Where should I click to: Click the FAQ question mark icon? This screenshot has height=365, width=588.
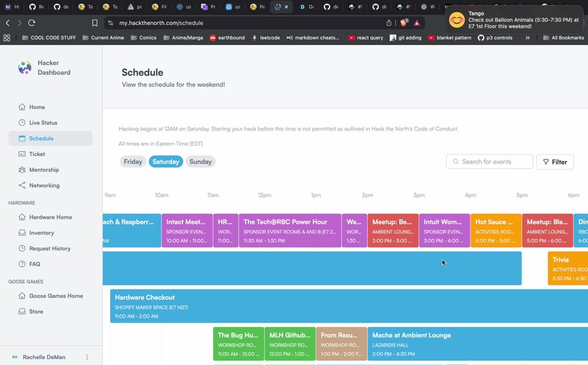click(22, 264)
